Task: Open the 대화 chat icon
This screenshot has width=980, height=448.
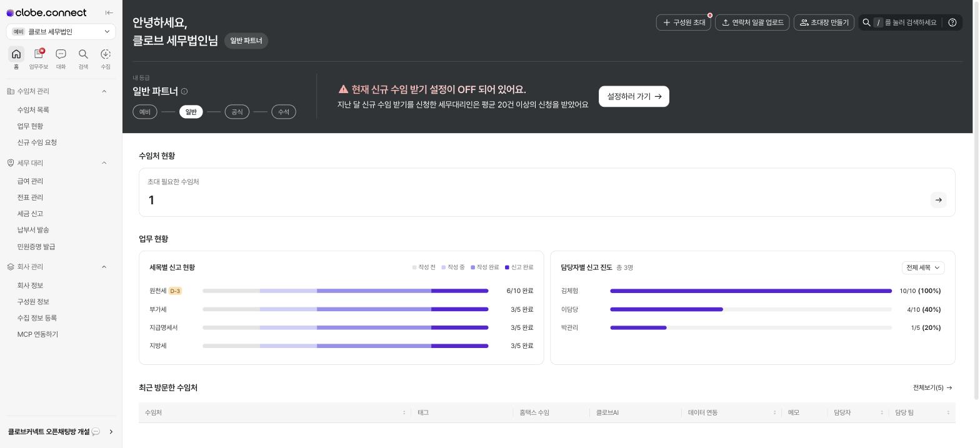Action: [61, 54]
